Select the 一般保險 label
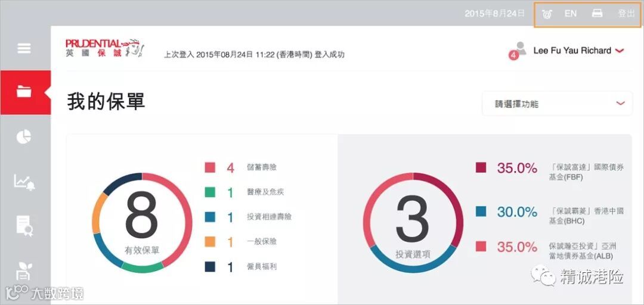 coord(262,242)
